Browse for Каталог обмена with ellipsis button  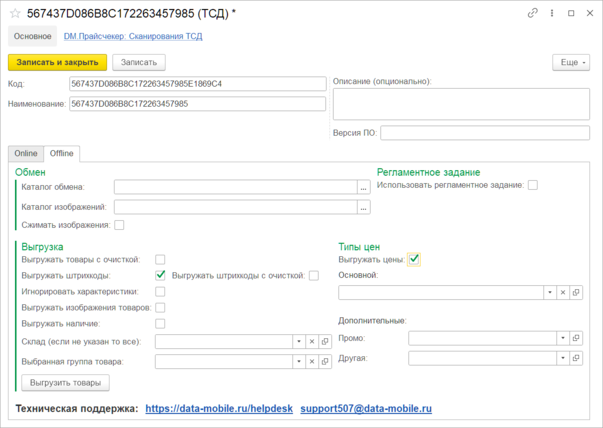tap(363, 187)
